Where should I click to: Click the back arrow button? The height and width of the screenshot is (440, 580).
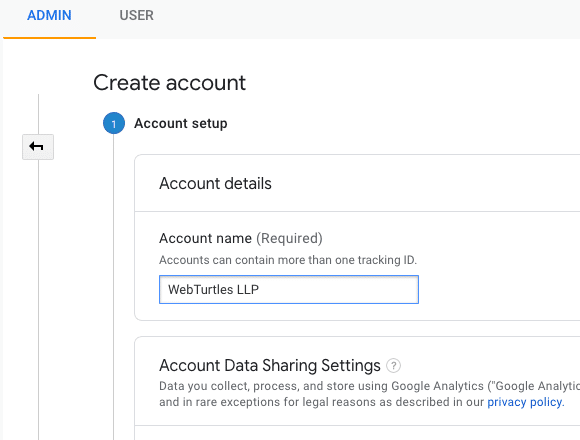coord(38,147)
